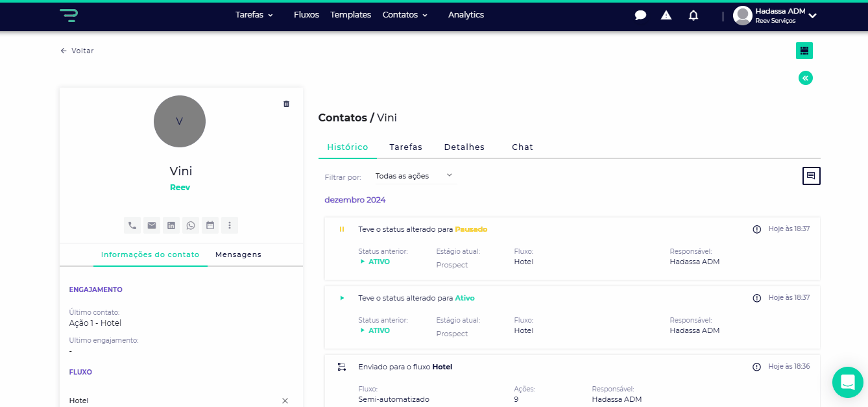Open the notifications bell icon

(693, 15)
